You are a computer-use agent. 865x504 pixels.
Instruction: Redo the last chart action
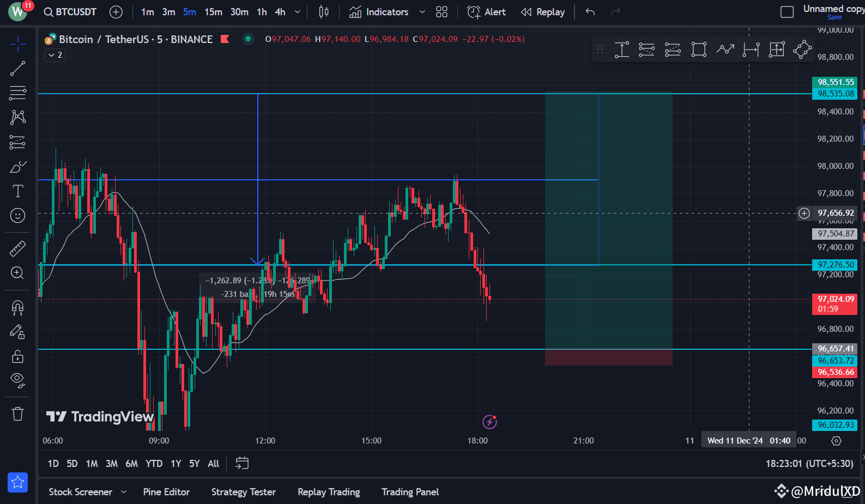[616, 12]
